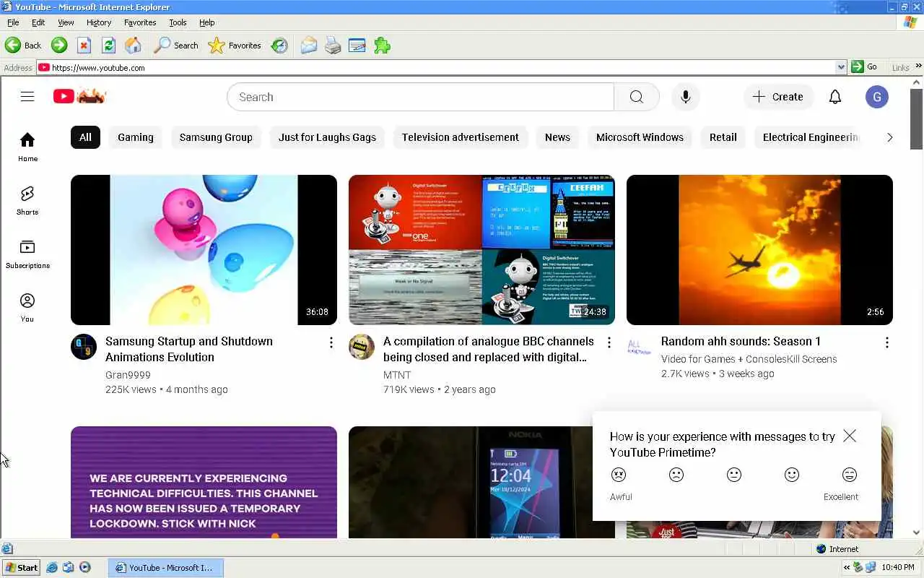Go to Home in YouTube sidebar

pos(27,147)
